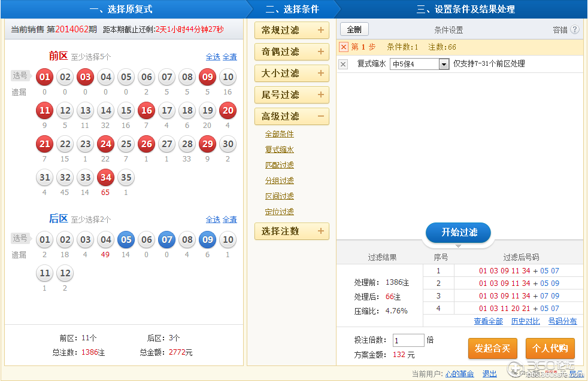588x381 pixels.
Task: Click back-zone 全清 link
Action: pos(230,220)
